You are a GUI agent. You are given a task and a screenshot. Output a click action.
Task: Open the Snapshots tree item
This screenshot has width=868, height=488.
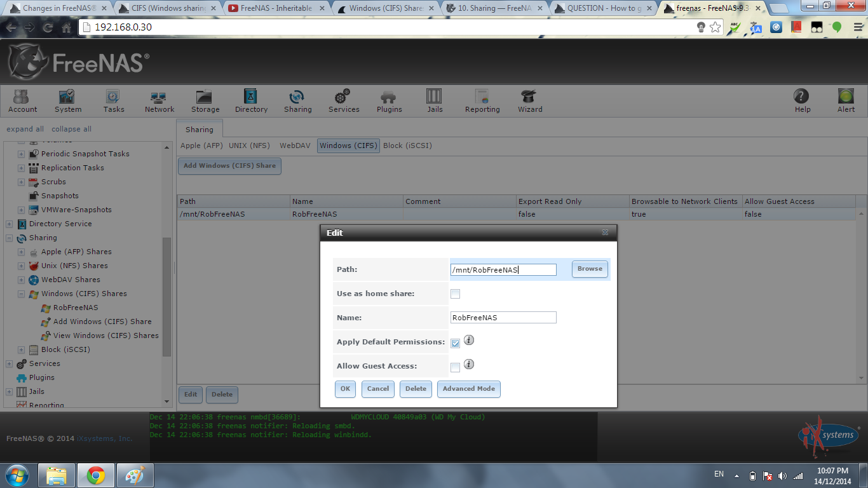click(60, 196)
